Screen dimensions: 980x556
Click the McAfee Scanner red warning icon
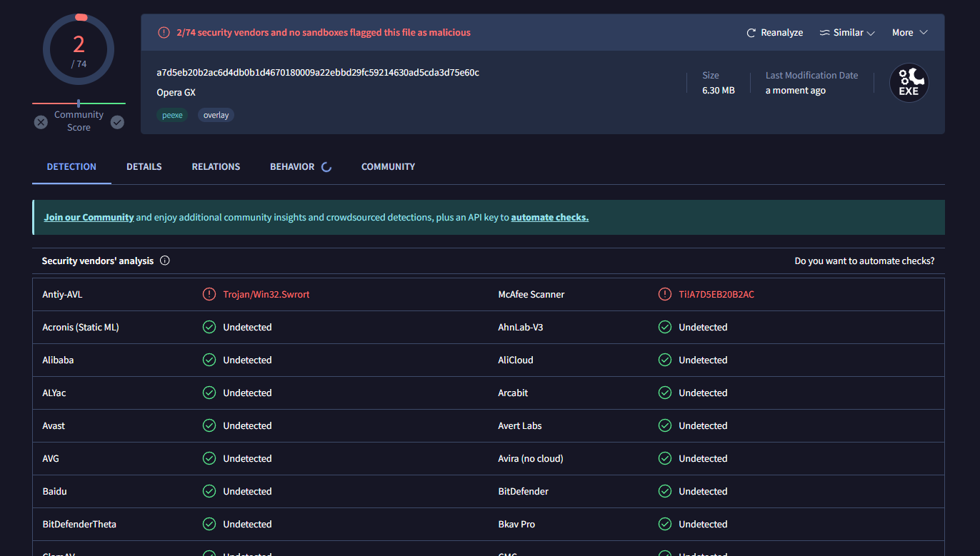pos(665,294)
